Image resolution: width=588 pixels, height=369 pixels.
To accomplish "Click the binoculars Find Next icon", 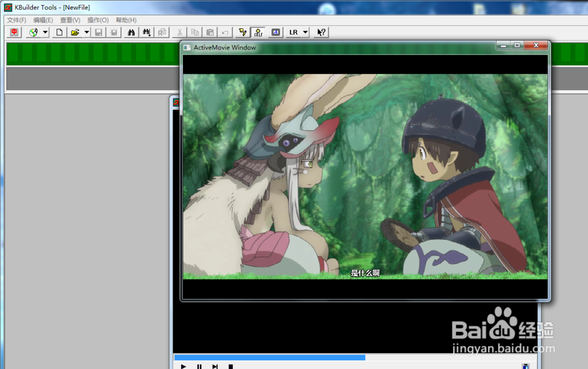I will point(146,32).
